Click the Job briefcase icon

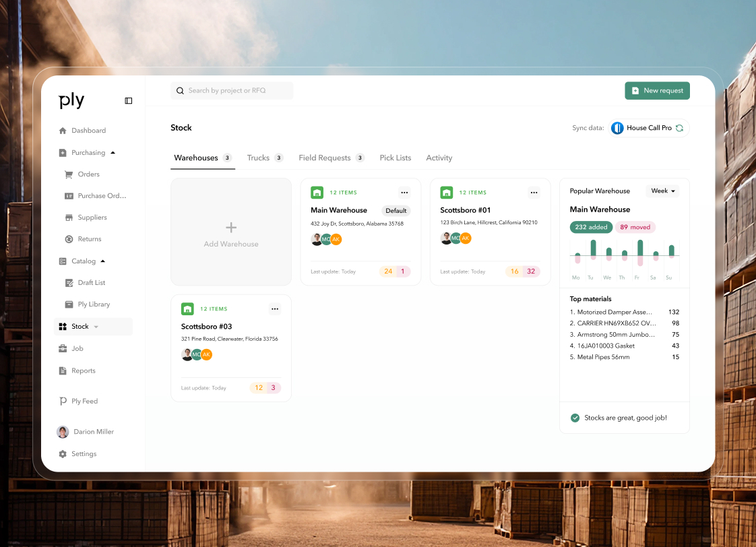pyautogui.click(x=63, y=348)
